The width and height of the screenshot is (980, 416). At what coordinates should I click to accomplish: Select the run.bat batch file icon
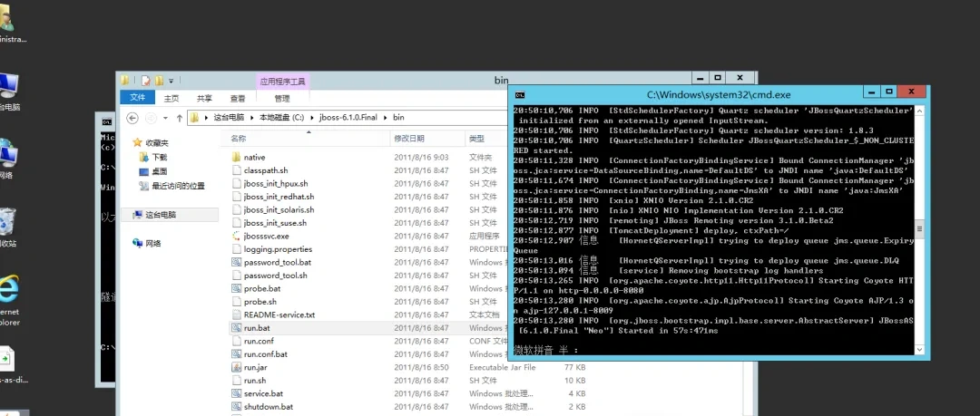coord(236,328)
